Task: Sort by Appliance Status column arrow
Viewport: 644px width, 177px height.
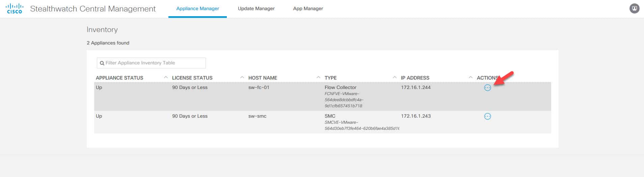Action: (x=166, y=78)
